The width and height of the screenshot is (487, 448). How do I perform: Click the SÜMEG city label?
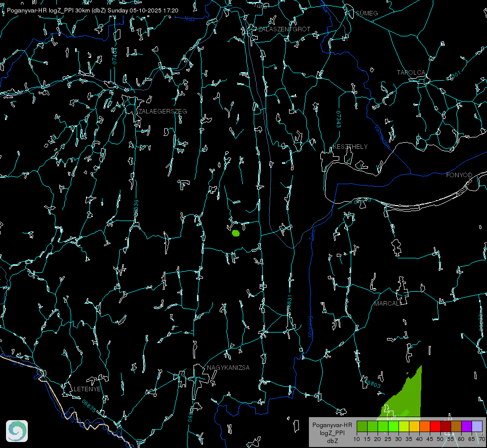(x=367, y=13)
